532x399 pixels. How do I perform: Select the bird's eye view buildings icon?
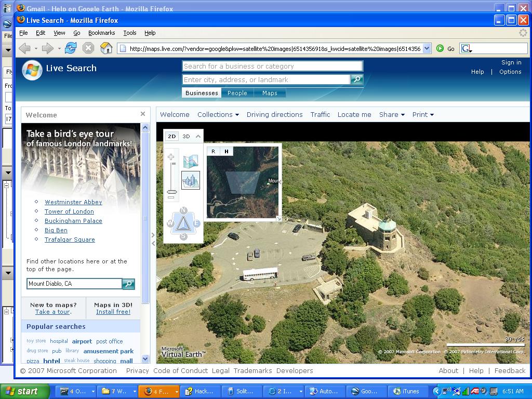(191, 180)
